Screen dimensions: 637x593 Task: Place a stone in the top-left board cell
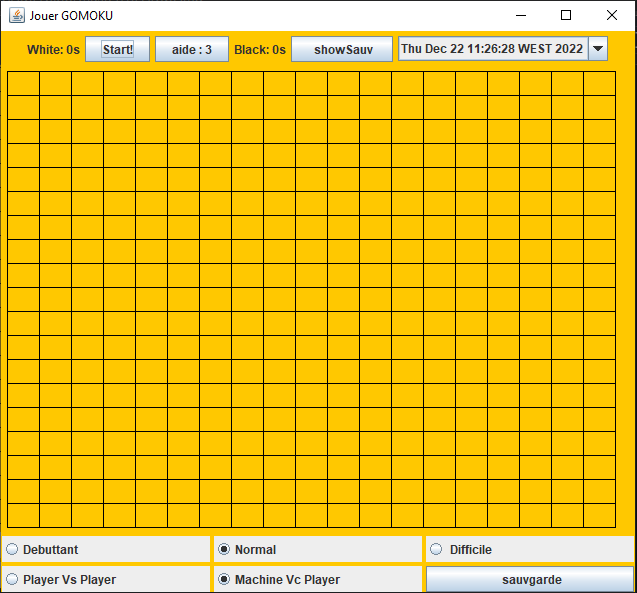coord(24,84)
